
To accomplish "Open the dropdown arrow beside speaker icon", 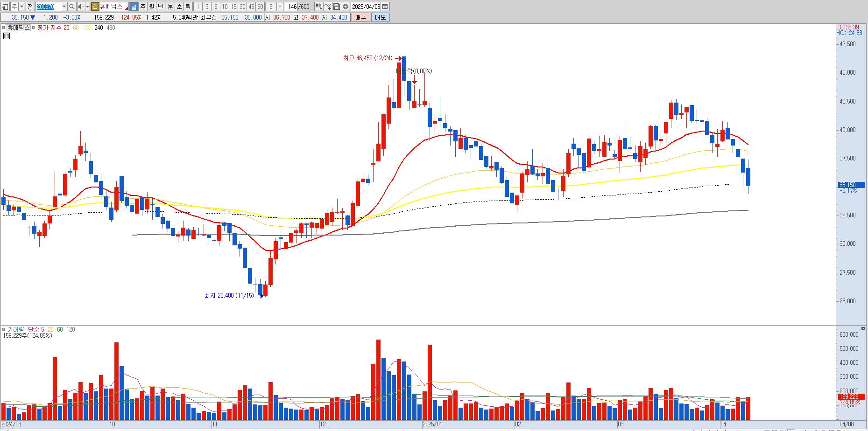I will 87,7.
